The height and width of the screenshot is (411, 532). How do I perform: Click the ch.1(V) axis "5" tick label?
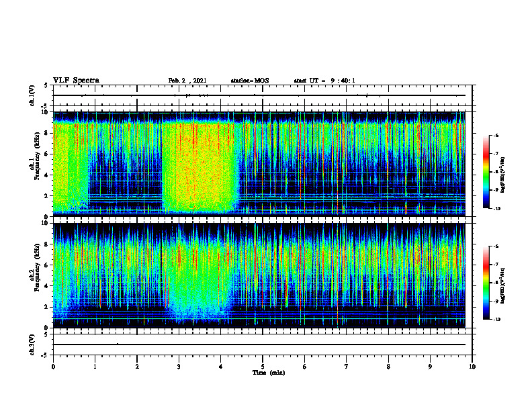click(x=46, y=85)
